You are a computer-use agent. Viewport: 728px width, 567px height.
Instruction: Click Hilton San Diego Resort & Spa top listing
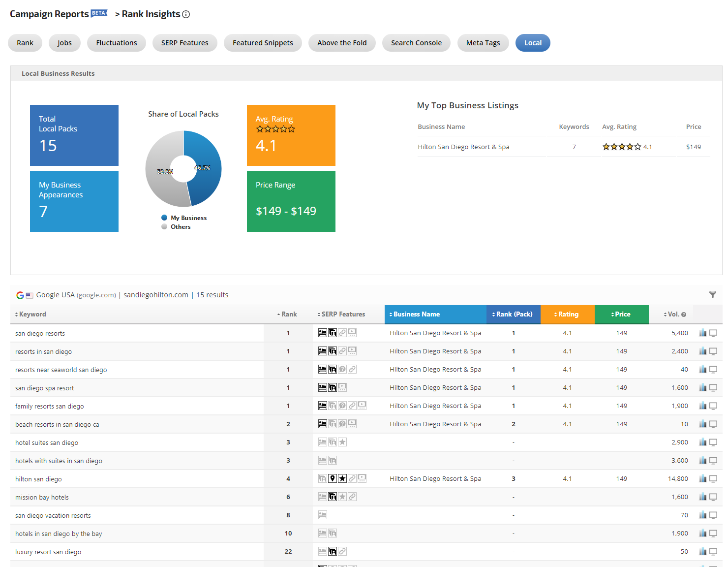pyautogui.click(x=463, y=147)
